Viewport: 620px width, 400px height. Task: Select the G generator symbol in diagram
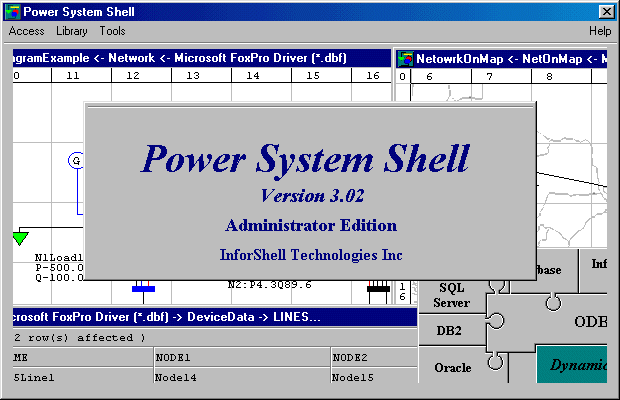point(76,160)
